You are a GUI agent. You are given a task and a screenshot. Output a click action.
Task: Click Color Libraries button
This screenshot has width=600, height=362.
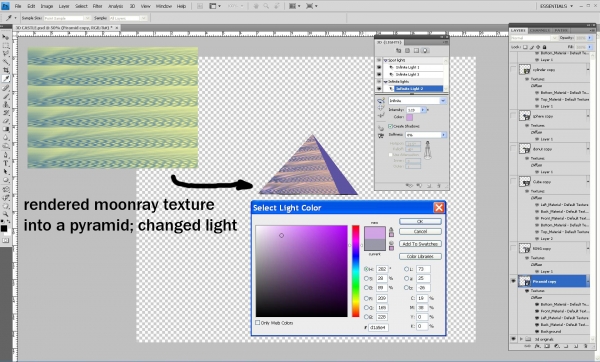tap(420, 256)
